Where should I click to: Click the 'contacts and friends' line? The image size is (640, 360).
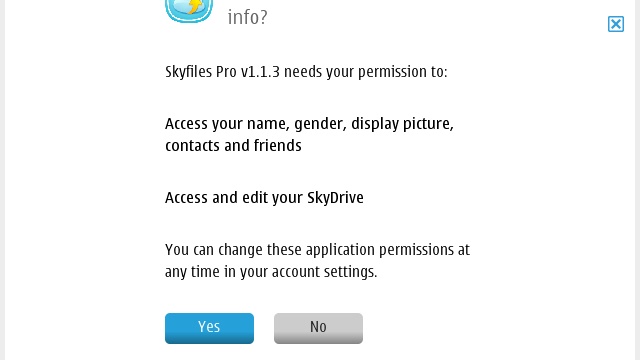[x=233, y=146]
